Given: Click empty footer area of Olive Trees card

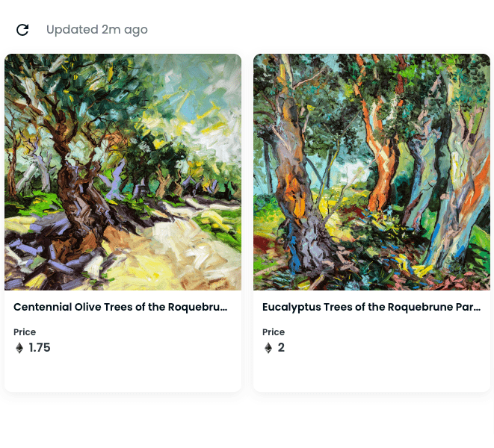Looking at the screenshot, I should [x=123, y=375].
